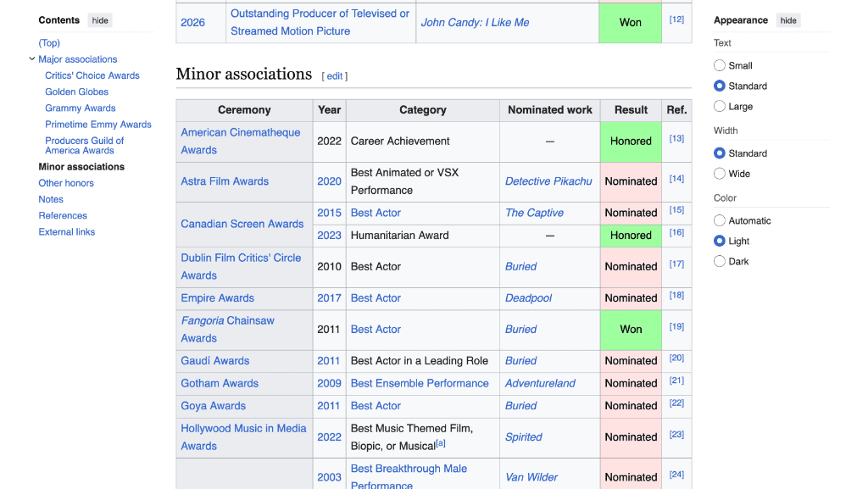Hide the Contents sidebar
The image size is (868, 489).
100,20
